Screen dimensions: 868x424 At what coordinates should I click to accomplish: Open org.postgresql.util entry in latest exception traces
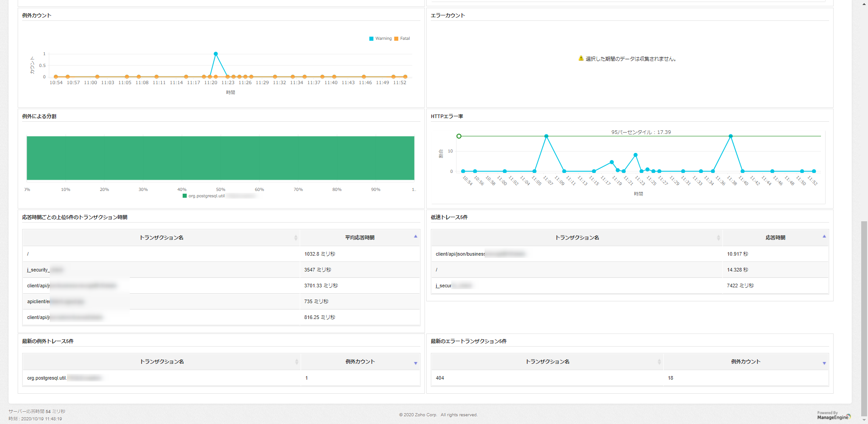click(47, 378)
